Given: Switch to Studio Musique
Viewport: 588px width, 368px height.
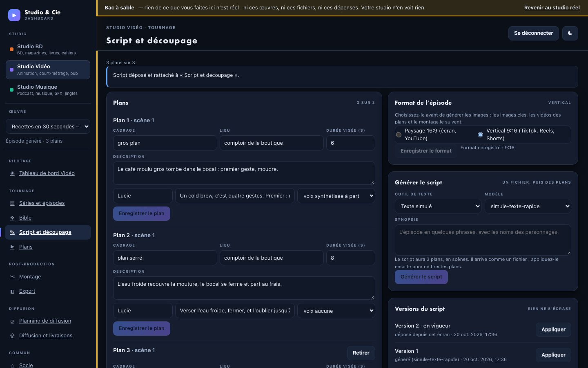Looking at the screenshot, I should [48, 90].
